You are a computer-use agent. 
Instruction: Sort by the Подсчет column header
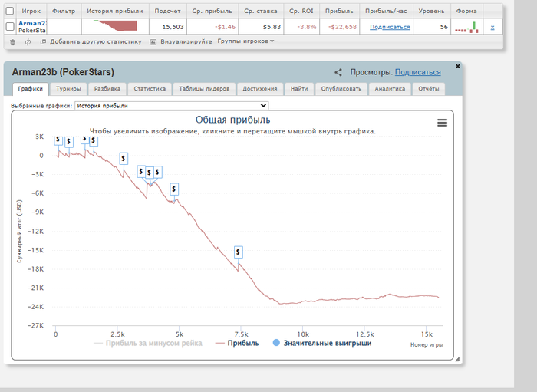[167, 11]
